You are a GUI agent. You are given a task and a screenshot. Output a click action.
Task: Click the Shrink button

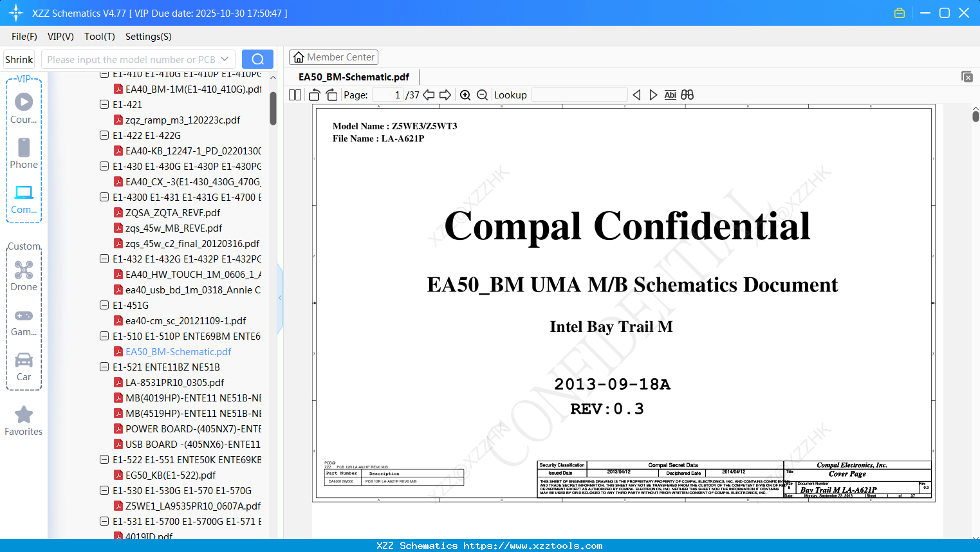pos(19,59)
